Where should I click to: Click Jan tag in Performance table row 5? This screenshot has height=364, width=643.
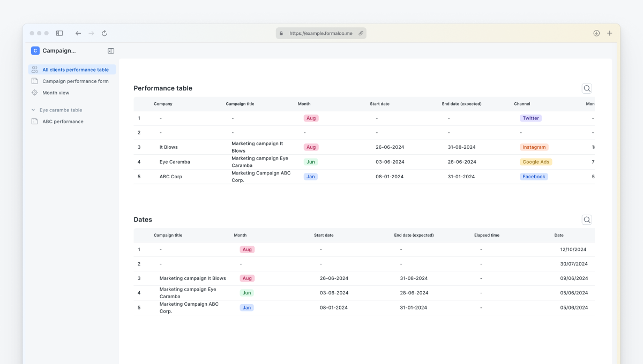pyautogui.click(x=310, y=177)
